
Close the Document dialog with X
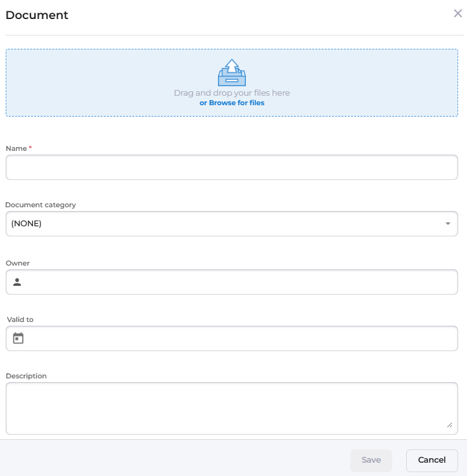(457, 13)
